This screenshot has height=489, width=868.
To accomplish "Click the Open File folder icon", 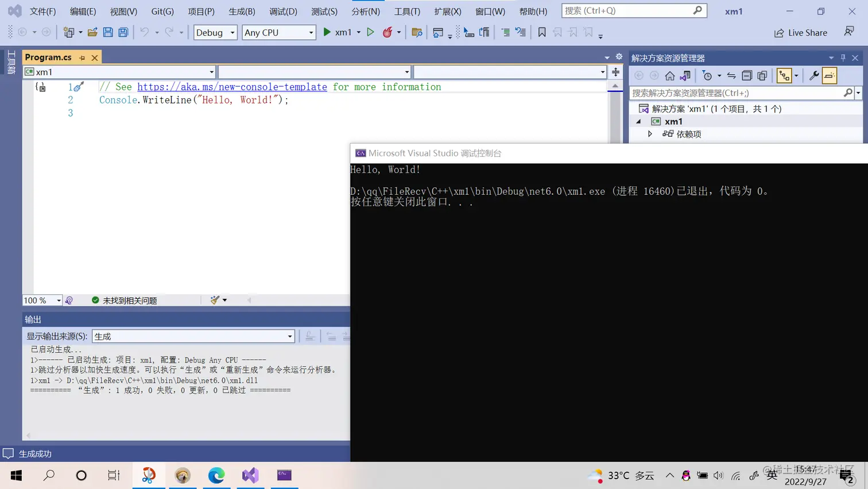I will 92,33.
